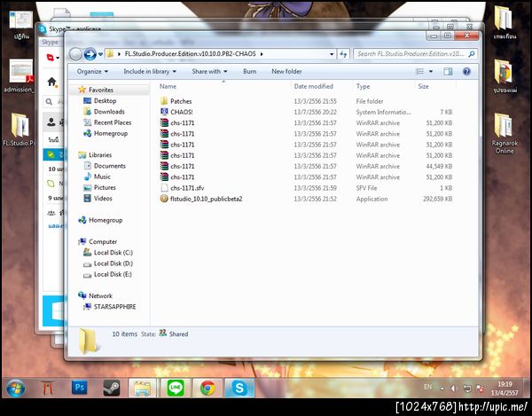Screen dimensions: 532x416
Task: Sort by the Name column header
Action: (168, 86)
